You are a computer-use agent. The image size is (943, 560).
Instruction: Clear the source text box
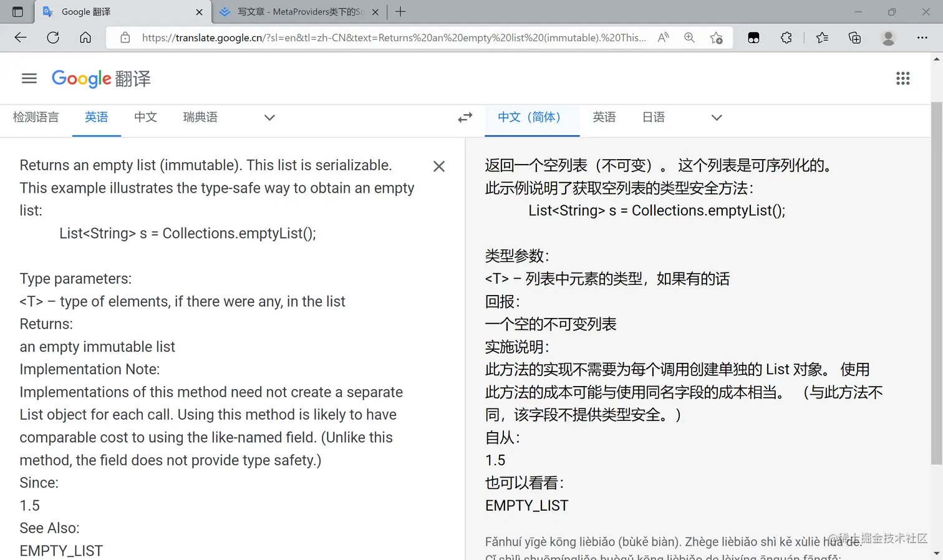(439, 166)
